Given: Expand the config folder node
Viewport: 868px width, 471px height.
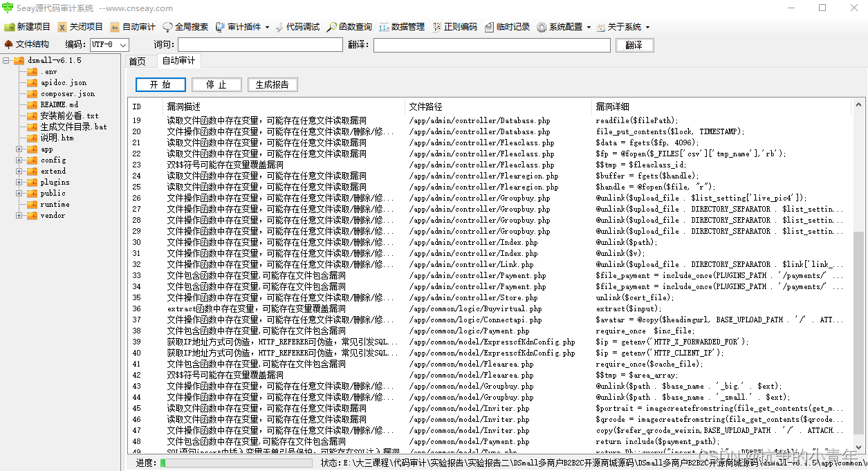Looking at the screenshot, I should (x=19, y=160).
